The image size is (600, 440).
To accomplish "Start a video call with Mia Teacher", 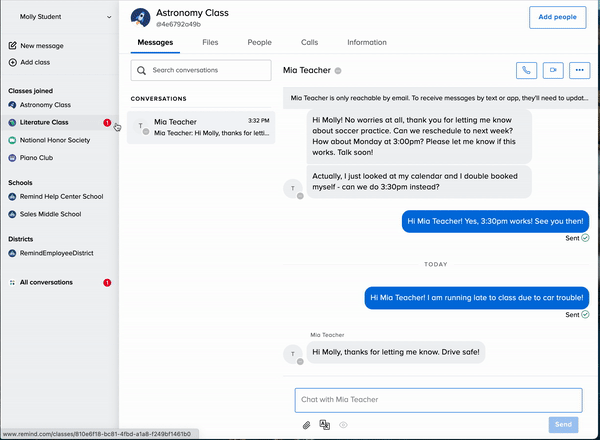I will 553,70.
